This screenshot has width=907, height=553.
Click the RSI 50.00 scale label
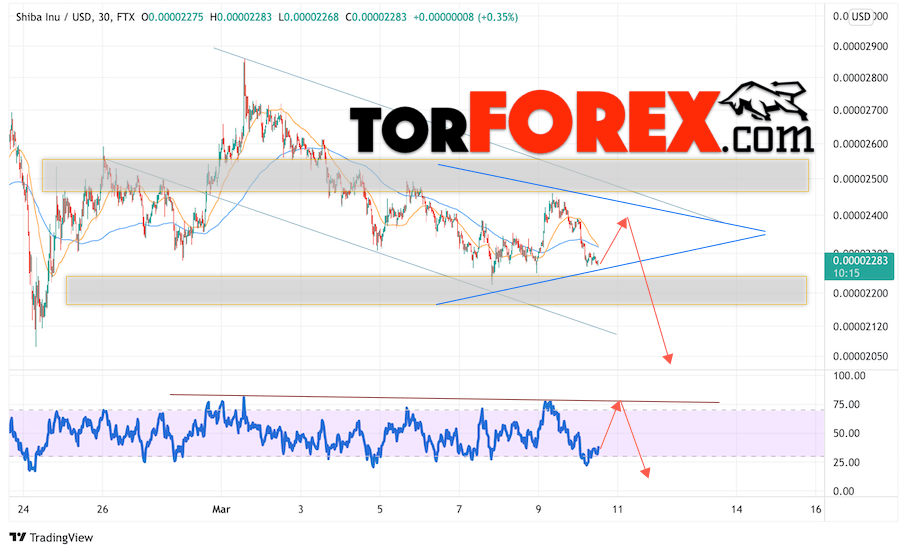[x=846, y=433]
